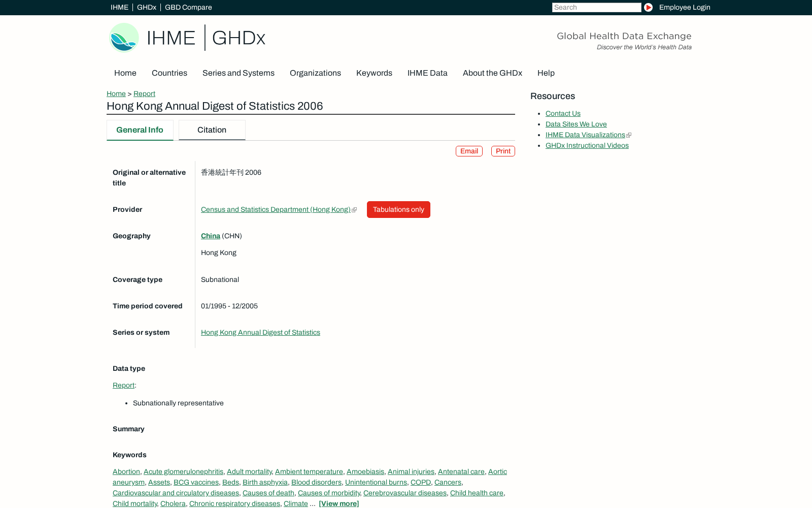Click the Report data type link
This screenshot has width=812, height=508.
pyautogui.click(x=123, y=385)
